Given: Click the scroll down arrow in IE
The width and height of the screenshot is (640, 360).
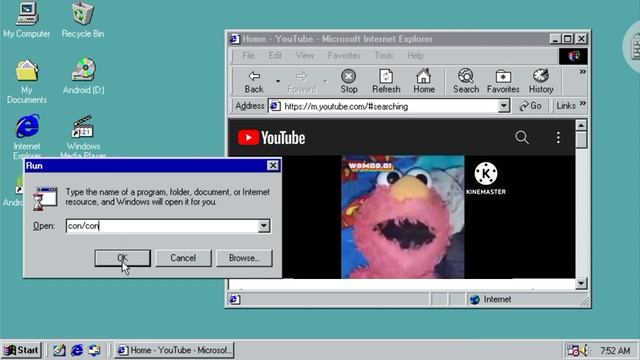Looking at the screenshot, I should 581,283.
